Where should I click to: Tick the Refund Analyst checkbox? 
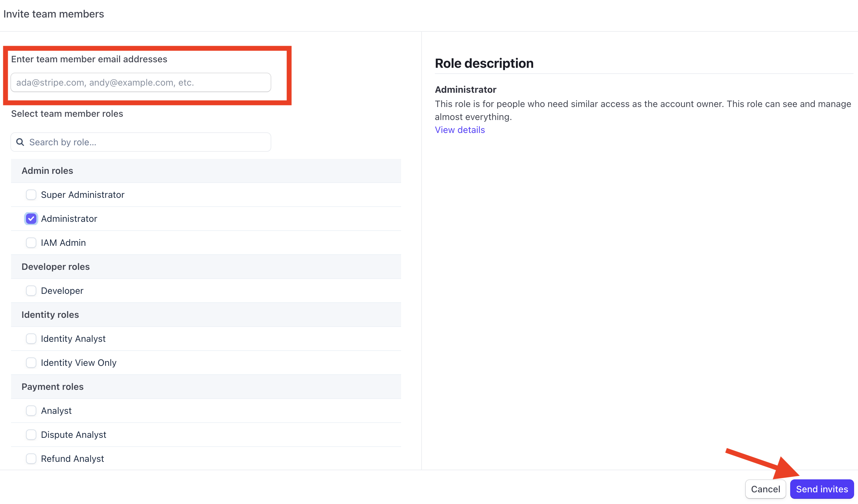(x=31, y=459)
